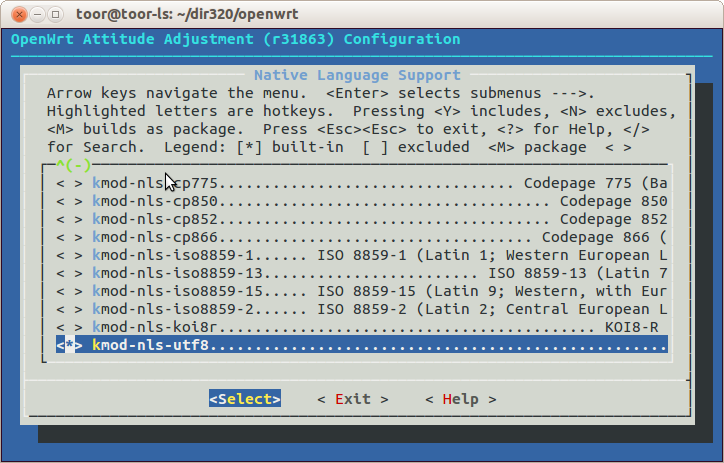Click the KOI8-R description text
Viewport: 724px width, 463px height.
[x=631, y=327]
